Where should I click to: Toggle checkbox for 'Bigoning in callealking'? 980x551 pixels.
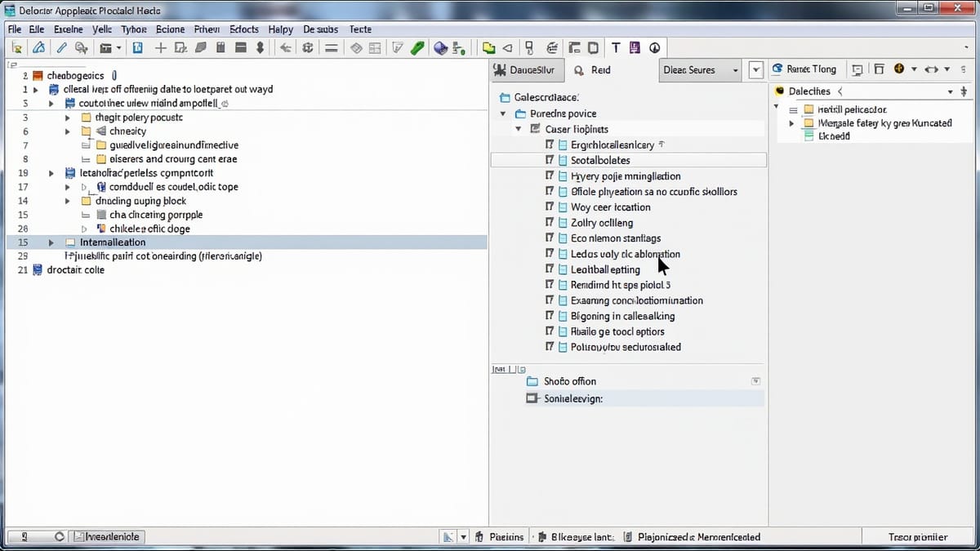pos(550,316)
